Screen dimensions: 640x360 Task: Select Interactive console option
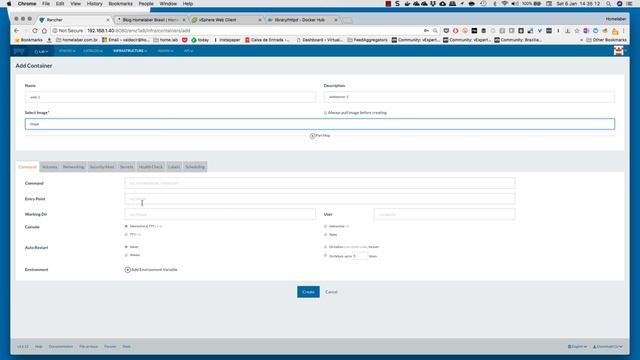(325, 226)
